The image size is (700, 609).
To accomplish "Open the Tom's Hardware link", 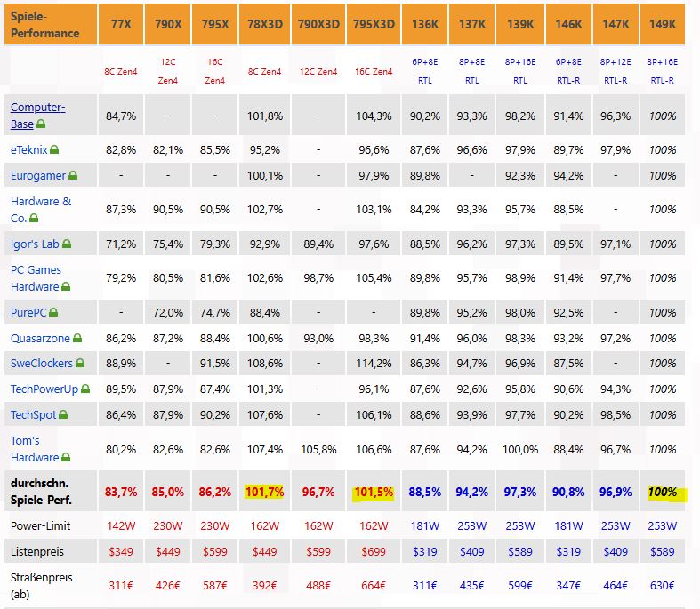I will pyautogui.click(x=35, y=449).
